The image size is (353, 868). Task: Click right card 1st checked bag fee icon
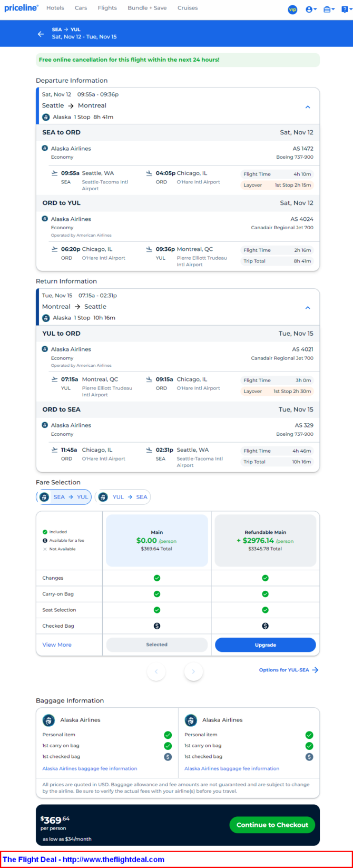point(309,757)
